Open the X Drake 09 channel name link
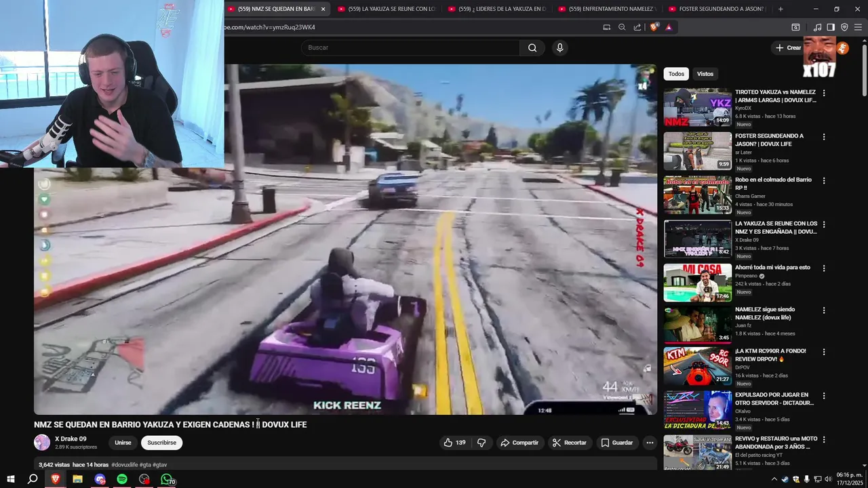Viewport: 868px width, 488px height. [71, 439]
